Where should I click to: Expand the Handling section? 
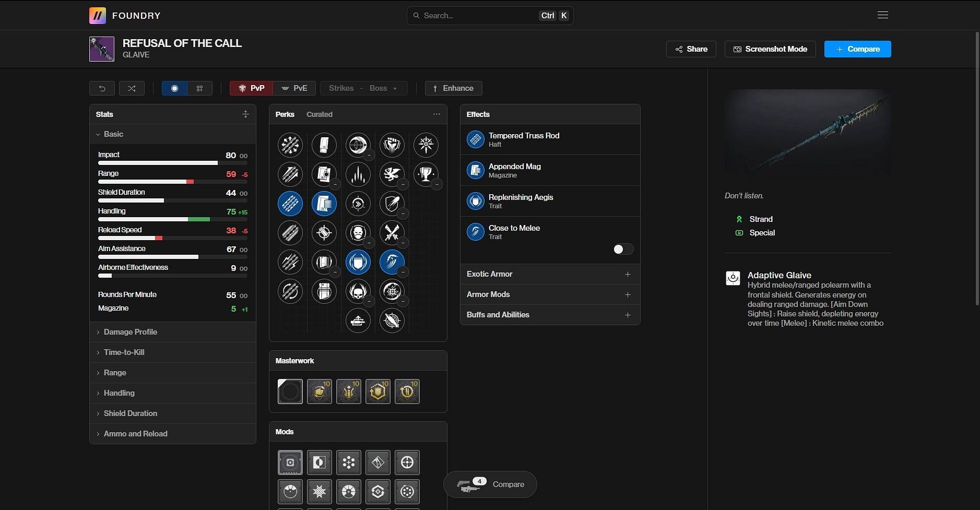pos(173,393)
